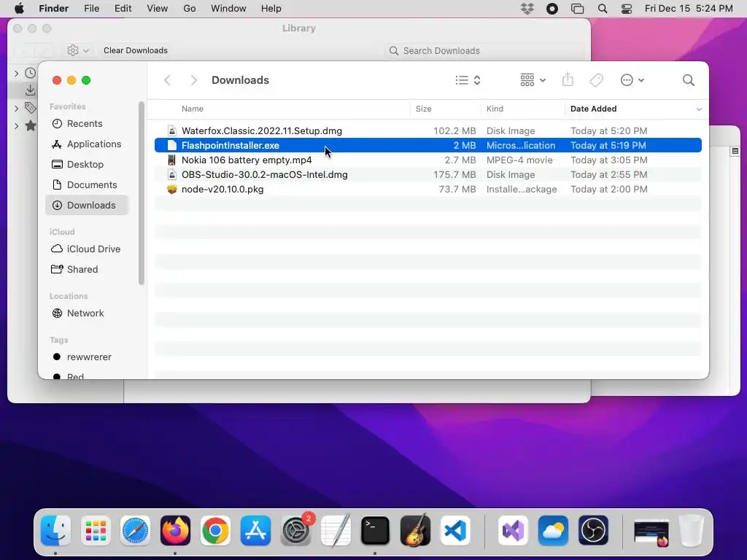This screenshot has height=560, width=747.
Task: Open the Edit menu
Action: point(123,9)
